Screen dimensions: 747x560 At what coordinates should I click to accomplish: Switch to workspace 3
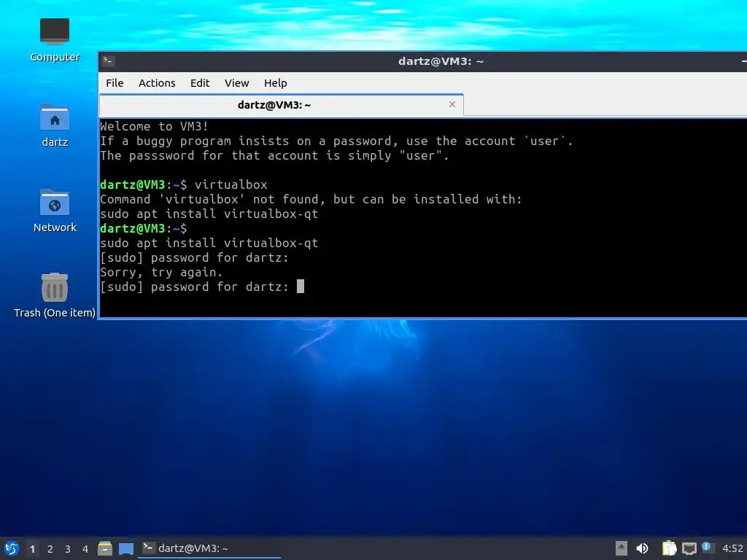tap(68, 549)
